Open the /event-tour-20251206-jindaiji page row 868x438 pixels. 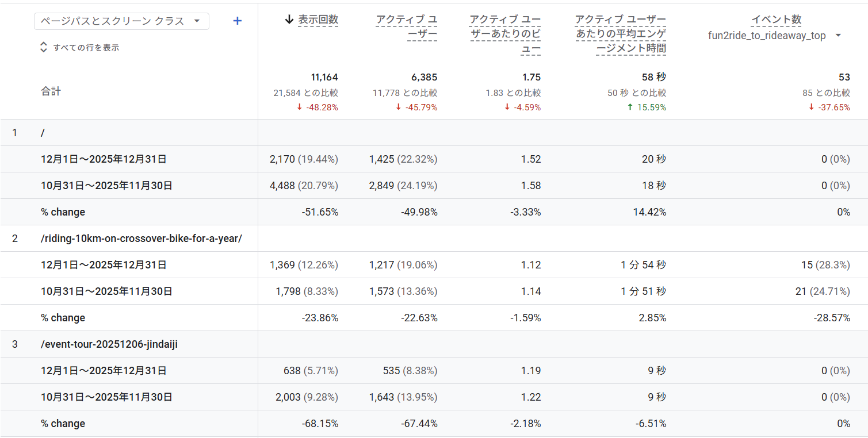pos(113,344)
